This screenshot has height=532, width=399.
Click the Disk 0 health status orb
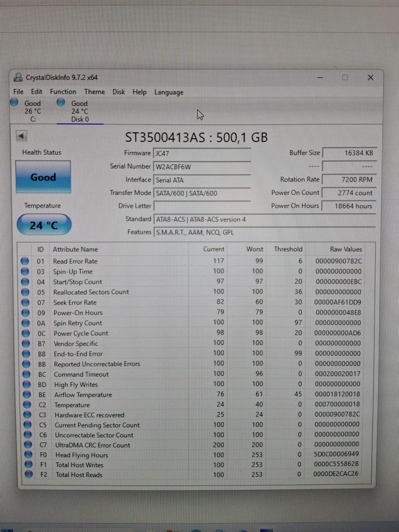pos(61,102)
